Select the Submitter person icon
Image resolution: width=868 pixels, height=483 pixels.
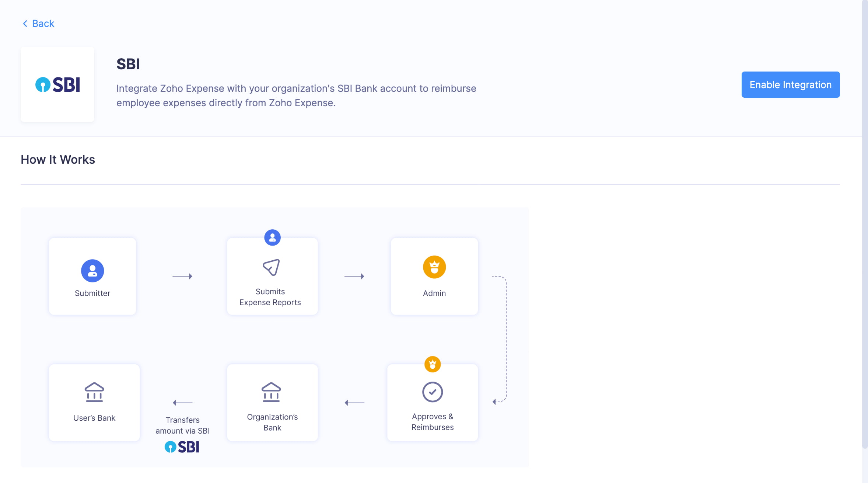[x=92, y=270]
